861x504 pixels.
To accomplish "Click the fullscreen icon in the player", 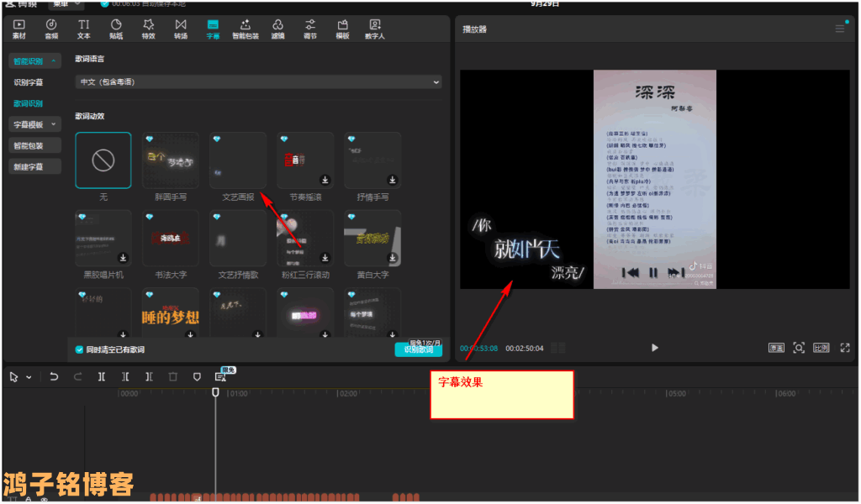I will tap(845, 348).
